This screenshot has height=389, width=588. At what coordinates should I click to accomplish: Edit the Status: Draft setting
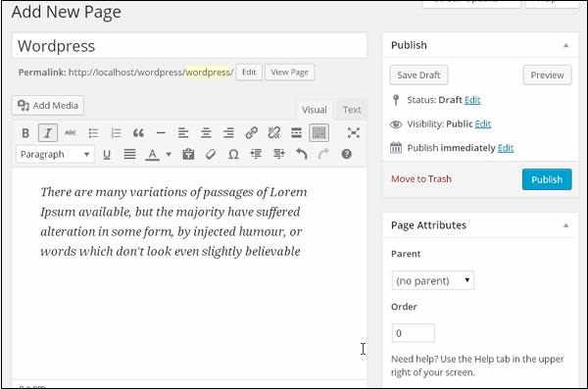472,100
